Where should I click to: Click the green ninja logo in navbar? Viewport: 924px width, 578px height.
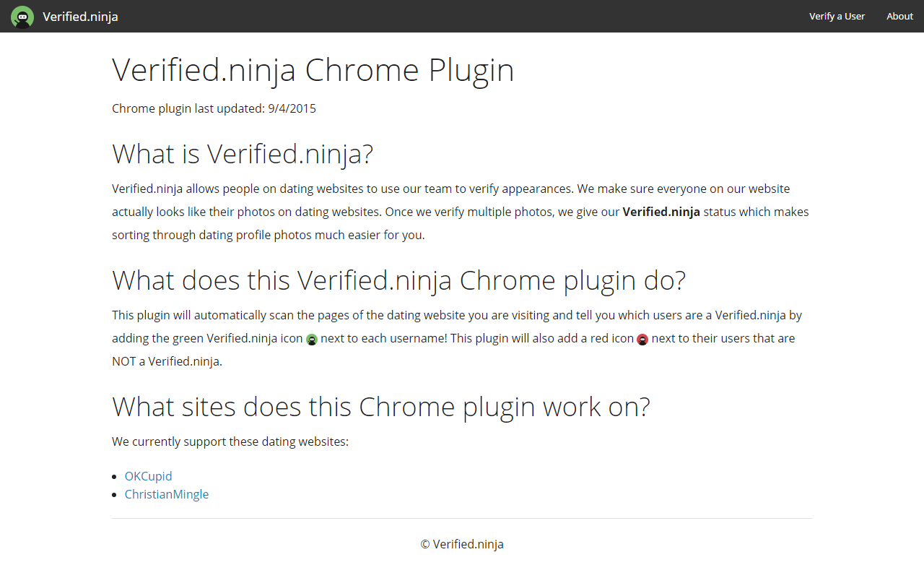22,17
